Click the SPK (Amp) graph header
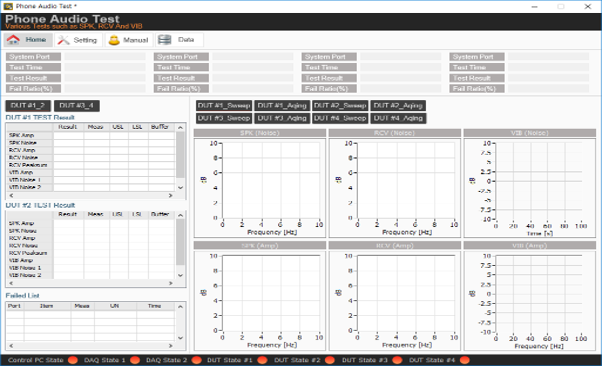This screenshot has width=602, height=366. (x=260, y=245)
